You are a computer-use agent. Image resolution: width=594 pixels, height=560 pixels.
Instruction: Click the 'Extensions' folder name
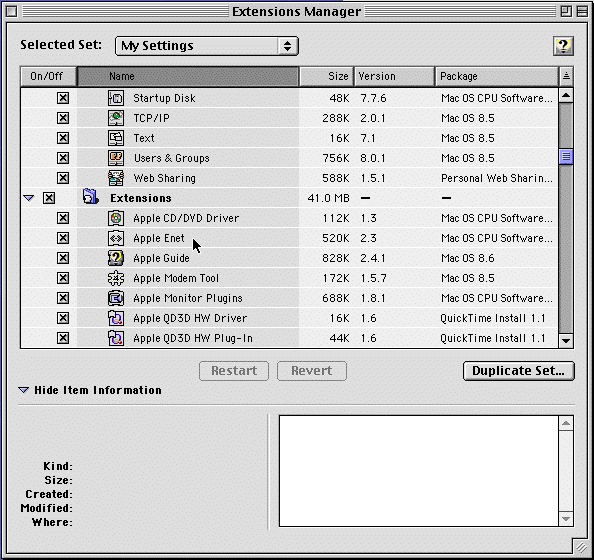pos(141,198)
